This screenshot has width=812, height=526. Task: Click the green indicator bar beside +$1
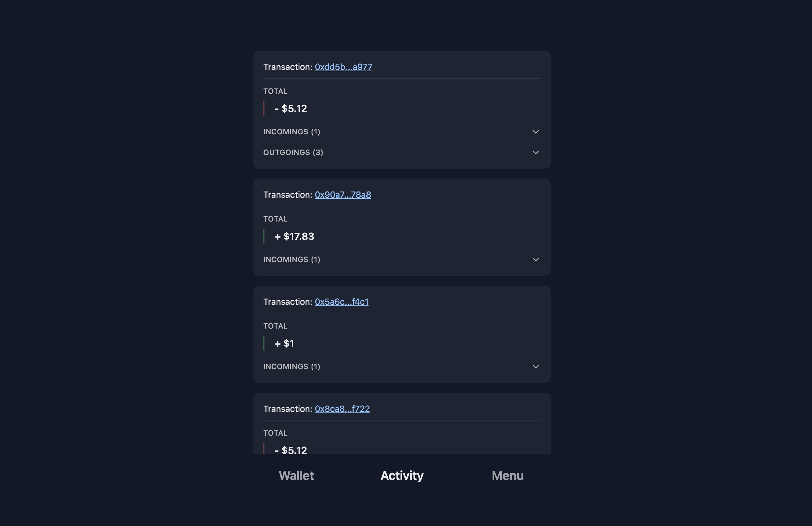point(264,343)
